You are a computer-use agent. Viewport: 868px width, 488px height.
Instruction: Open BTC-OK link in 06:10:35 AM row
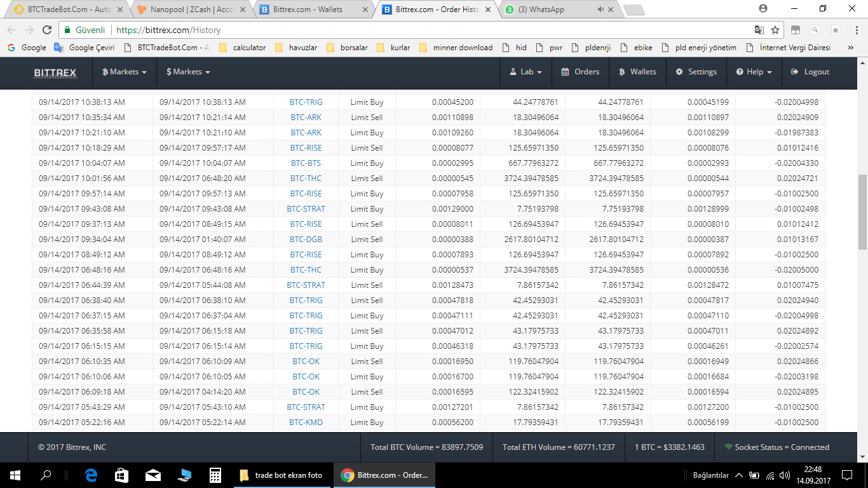306,362
